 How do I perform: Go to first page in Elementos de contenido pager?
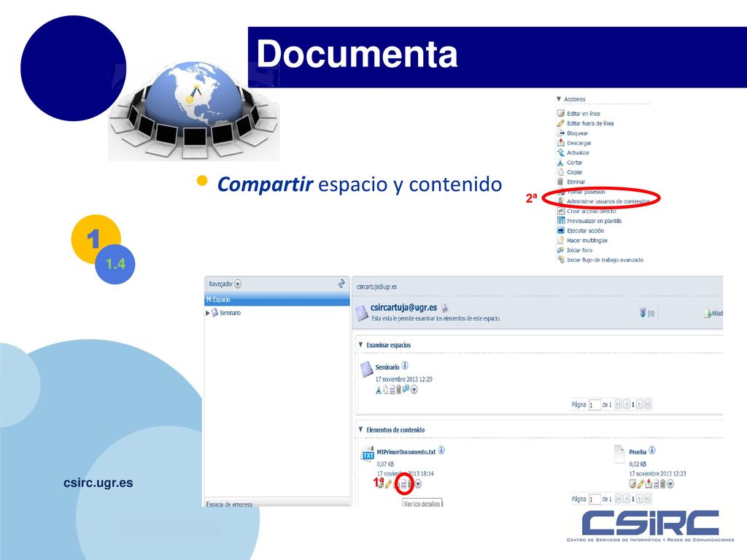tap(618, 499)
